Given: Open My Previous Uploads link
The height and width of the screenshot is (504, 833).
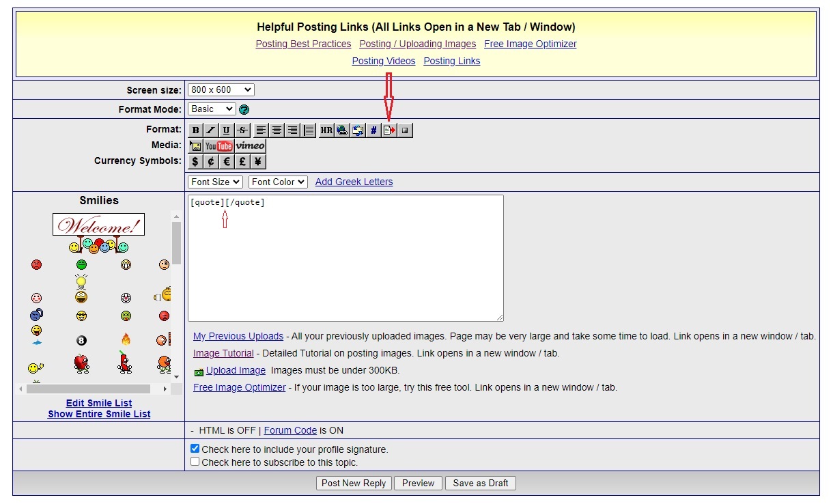Looking at the screenshot, I should coord(238,336).
